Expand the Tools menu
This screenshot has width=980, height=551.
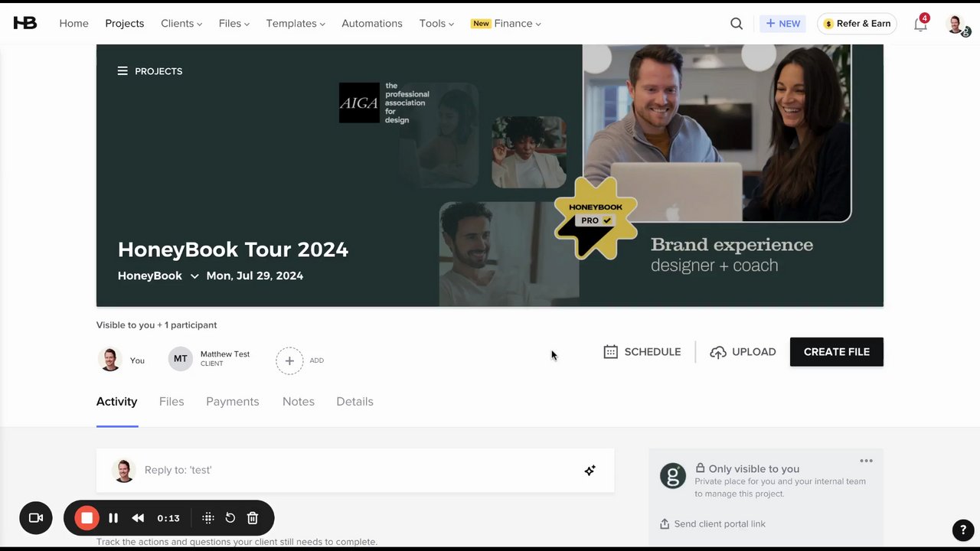coord(436,24)
